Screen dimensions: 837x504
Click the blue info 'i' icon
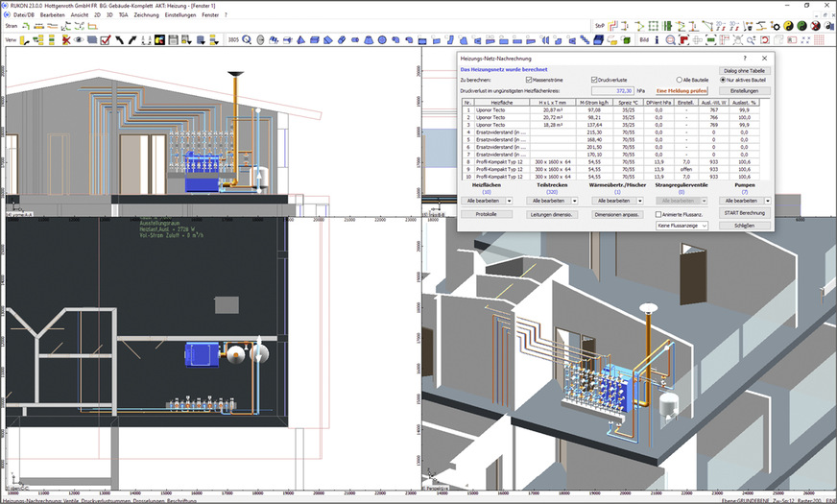[658, 40]
